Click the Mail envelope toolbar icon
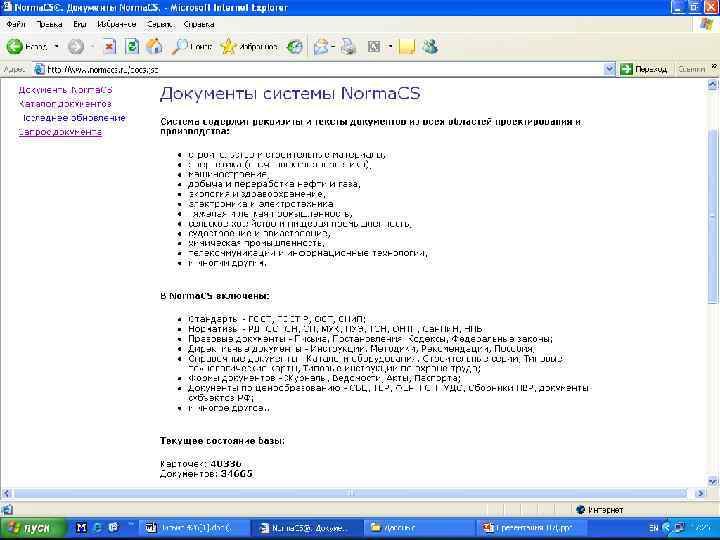 (321, 46)
